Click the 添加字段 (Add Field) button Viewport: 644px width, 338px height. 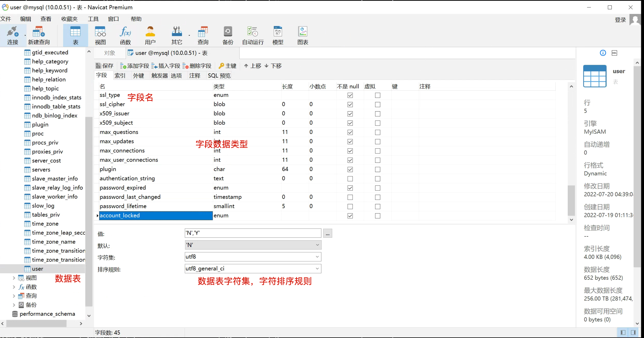coord(134,66)
